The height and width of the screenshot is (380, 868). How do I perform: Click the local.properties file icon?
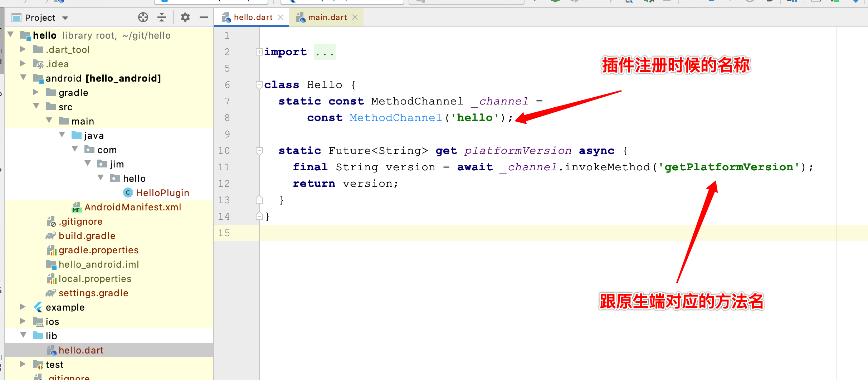(x=52, y=279)
